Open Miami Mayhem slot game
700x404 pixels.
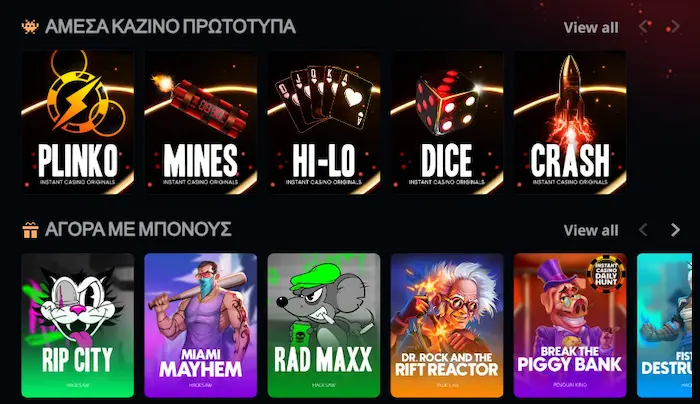click(x=201, y=325)
